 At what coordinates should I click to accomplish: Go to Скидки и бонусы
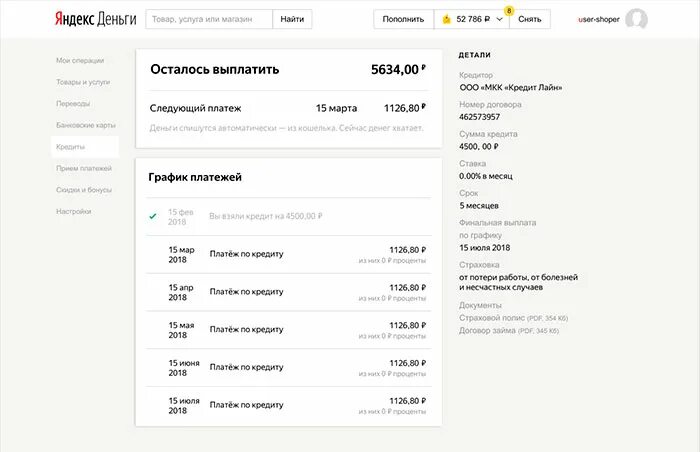tap(82, 190)
